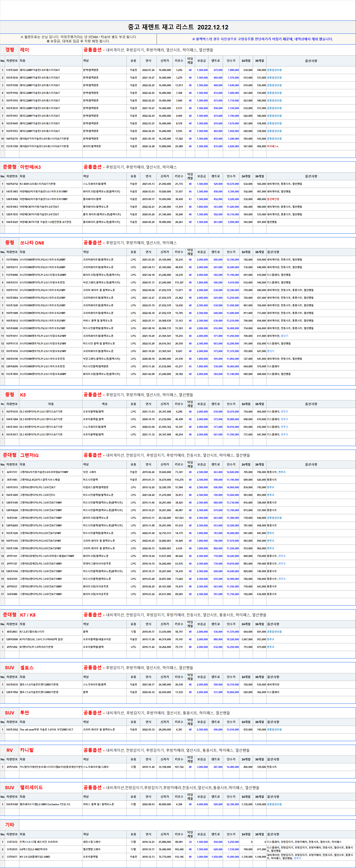
Task: Click model 'The all-new투싼 가솔린 1.6터보 모던2WD DCT'
Action: (47, 730)
